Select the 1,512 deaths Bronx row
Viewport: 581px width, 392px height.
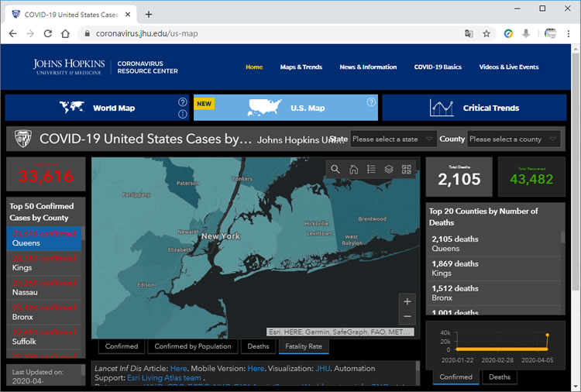click(495, 293)
